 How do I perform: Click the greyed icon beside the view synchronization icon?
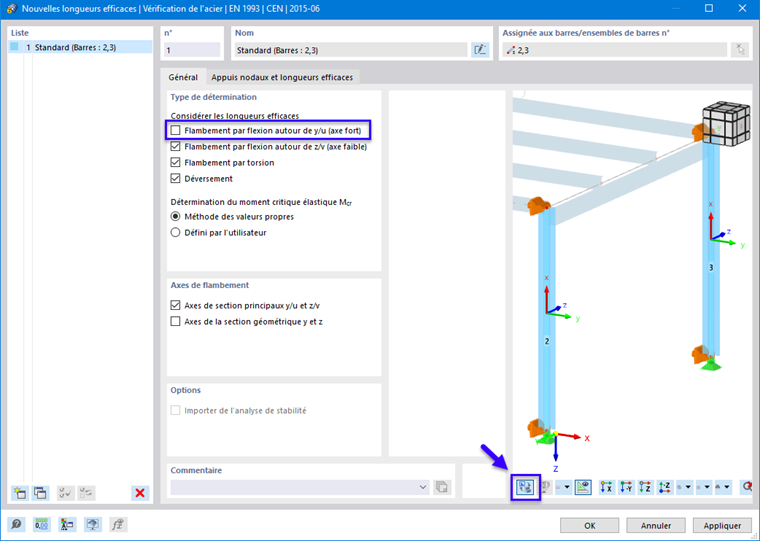tap(545, 487)
